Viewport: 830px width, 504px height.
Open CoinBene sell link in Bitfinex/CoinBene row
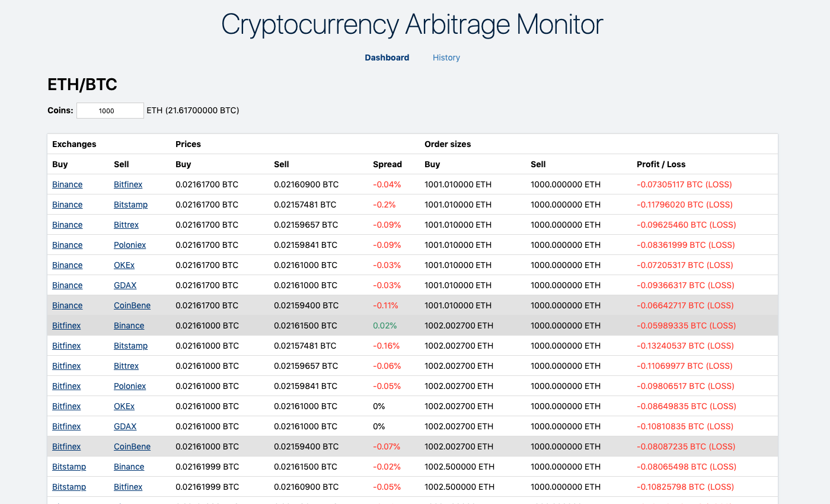[132, 446]
